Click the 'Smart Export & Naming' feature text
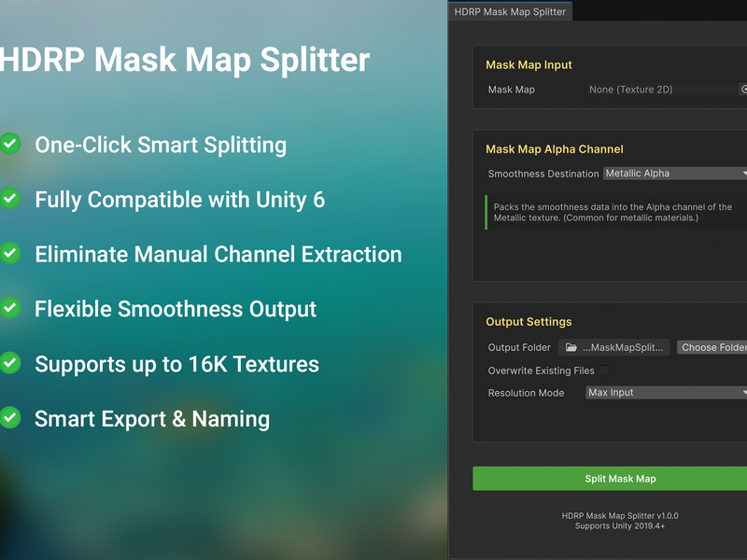The width and height of the screenshot is (747, 560). (152, 419)
